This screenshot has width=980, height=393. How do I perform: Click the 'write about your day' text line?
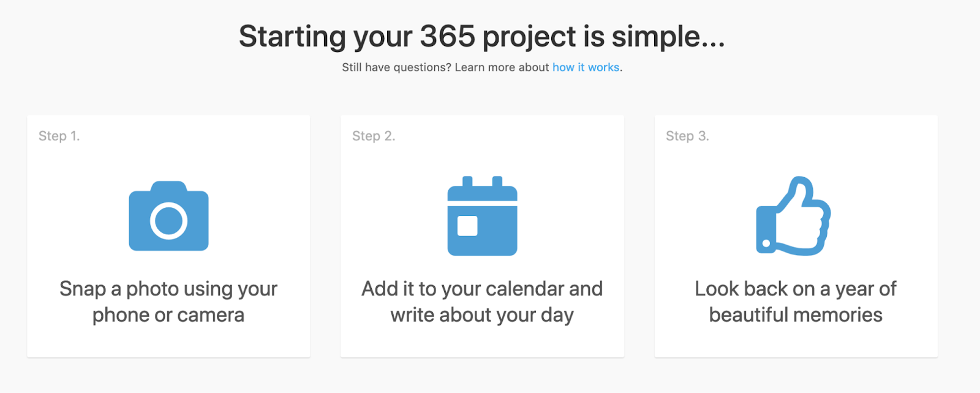pos(482,315)
